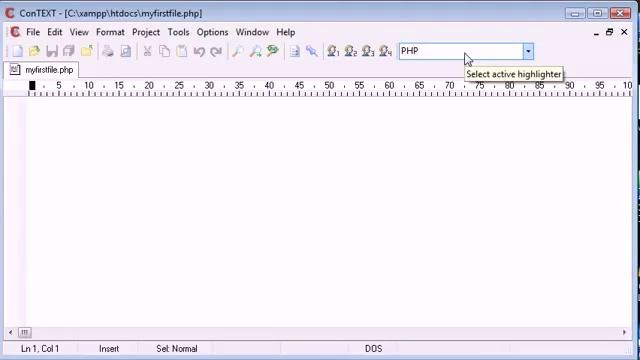Click the 'Ln 1, Col 1' status text
640x360 pixels.
click(40, 349)
